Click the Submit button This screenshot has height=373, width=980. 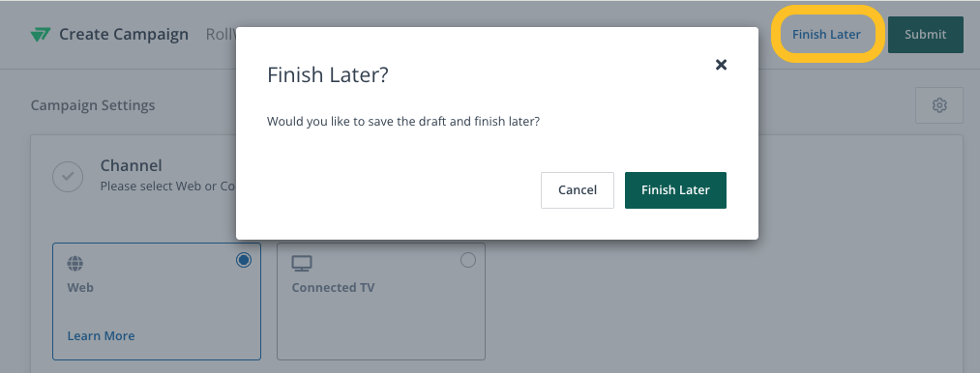tap(926, 35)
